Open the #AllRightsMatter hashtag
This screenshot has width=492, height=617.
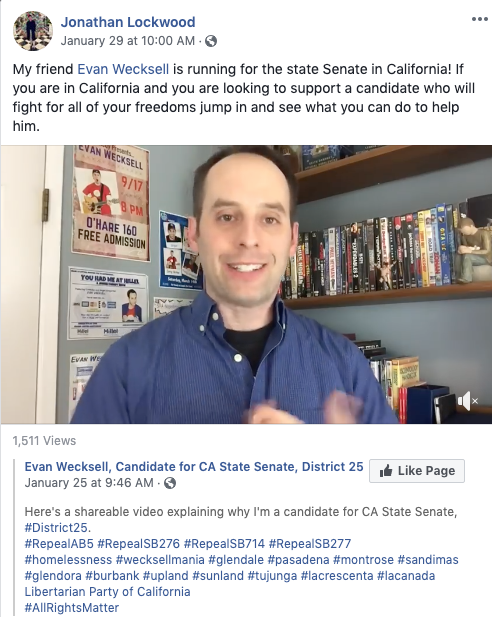72,608
